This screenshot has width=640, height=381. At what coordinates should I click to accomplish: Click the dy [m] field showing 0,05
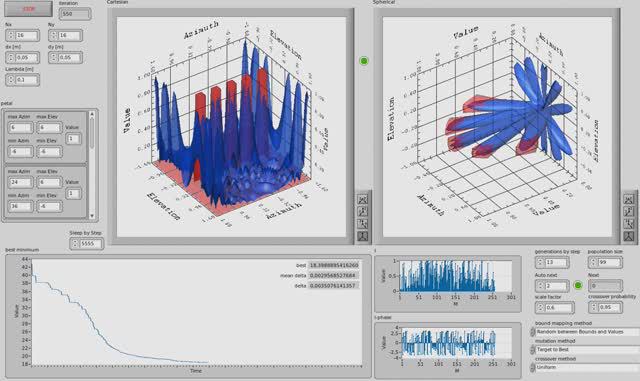tap(69, 58)
